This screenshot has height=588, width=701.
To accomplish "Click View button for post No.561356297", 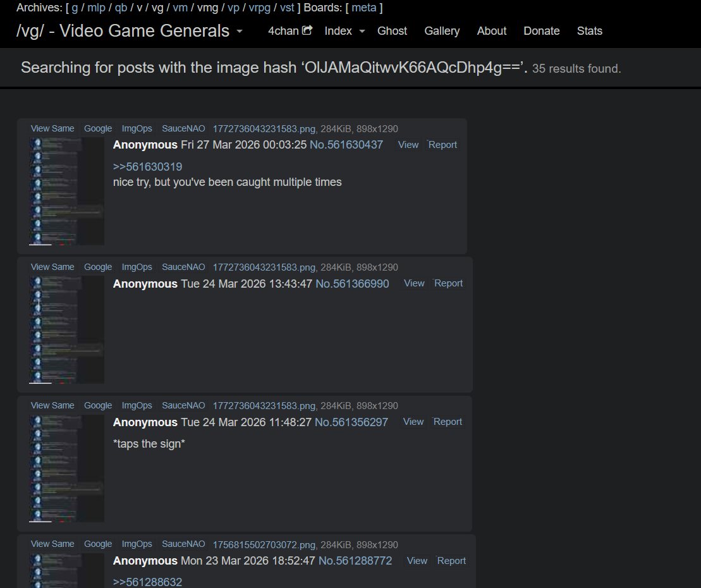I will (x=413, y=422).
